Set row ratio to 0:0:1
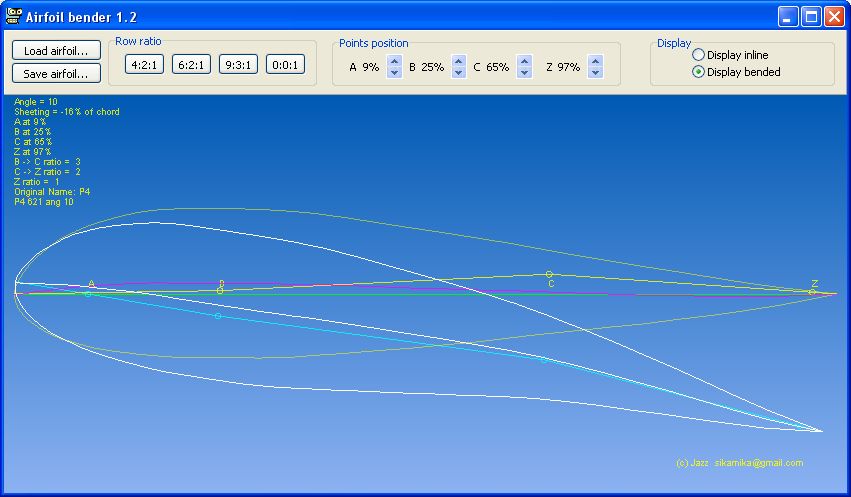Screen dimensions: 851x497 click(285, 65)
